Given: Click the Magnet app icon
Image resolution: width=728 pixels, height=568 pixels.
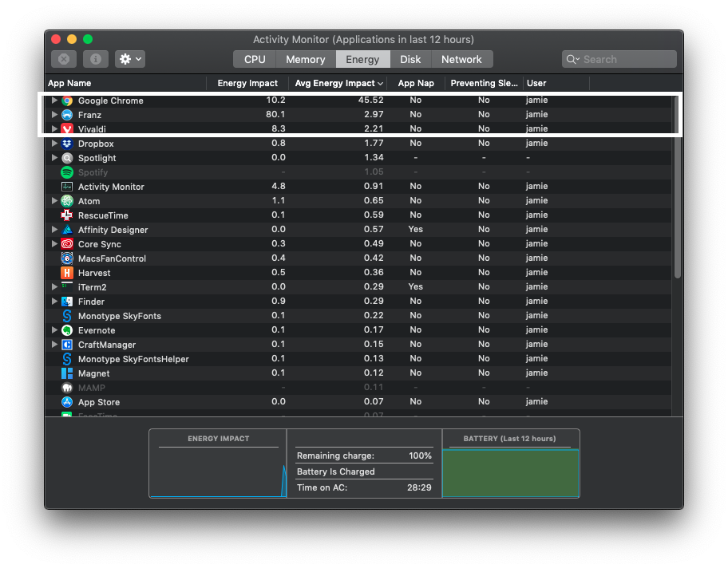Looking at the screenshot, I should click(67, 374).
